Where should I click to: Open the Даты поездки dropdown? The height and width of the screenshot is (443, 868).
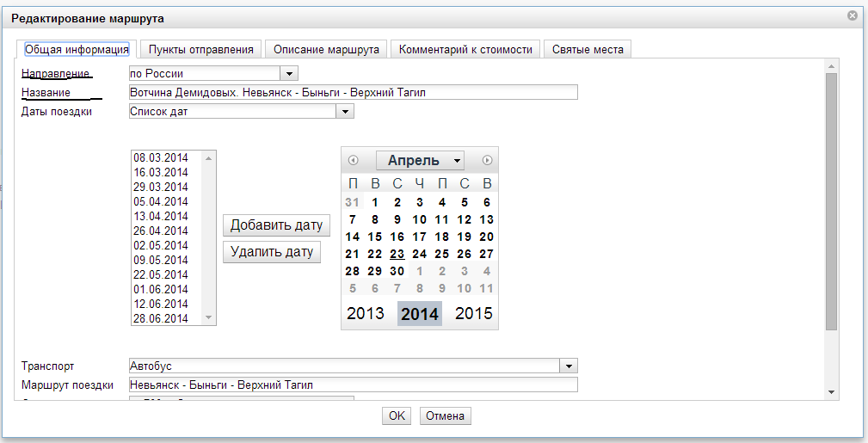click(x=345, y=111)
